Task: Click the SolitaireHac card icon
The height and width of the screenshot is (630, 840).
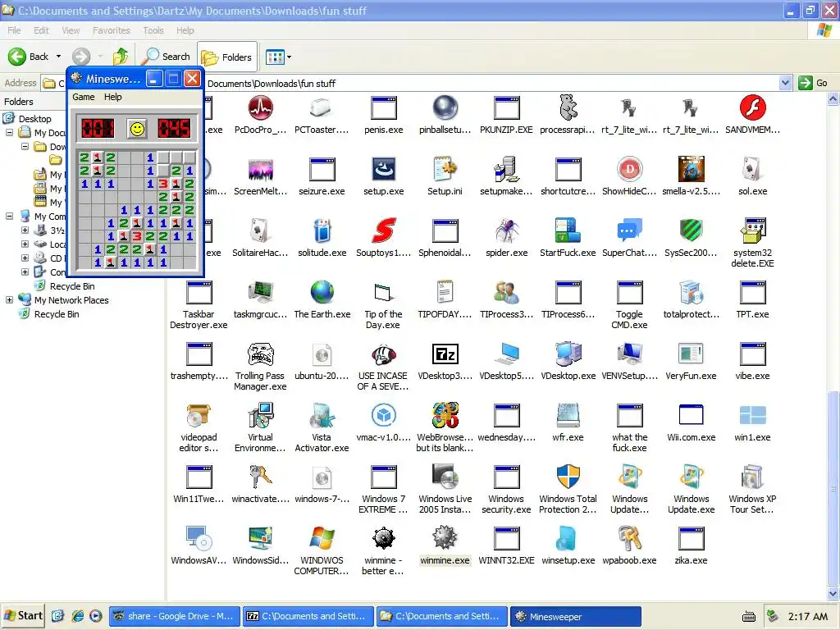Action: 260,231
